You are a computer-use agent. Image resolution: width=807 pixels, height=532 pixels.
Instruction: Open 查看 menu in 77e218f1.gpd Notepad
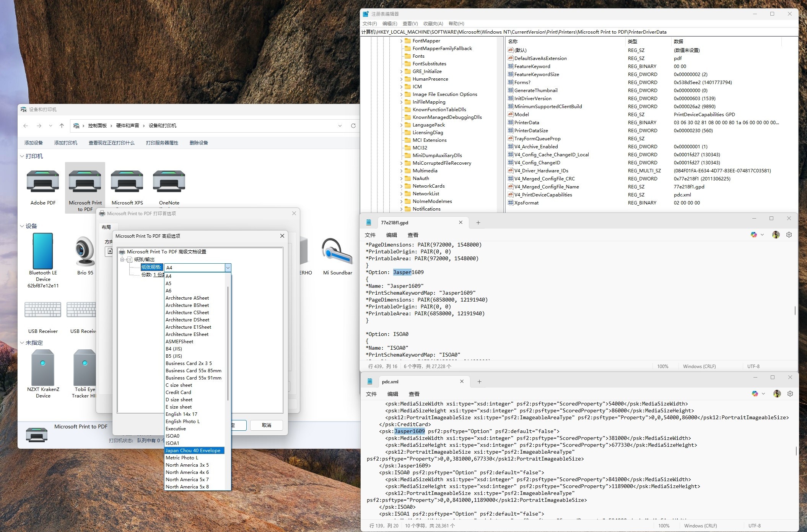[413, 235]
